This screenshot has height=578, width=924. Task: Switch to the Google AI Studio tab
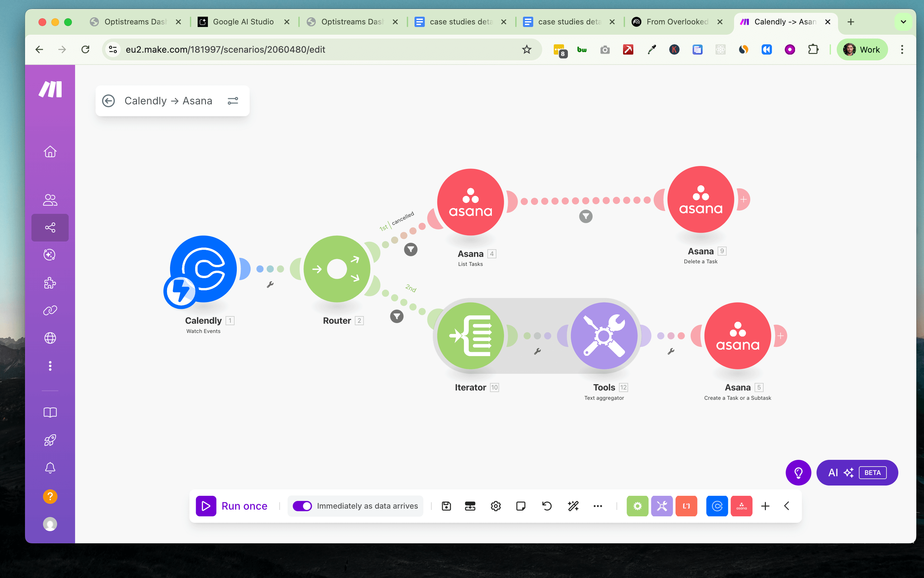click(243, 22)
